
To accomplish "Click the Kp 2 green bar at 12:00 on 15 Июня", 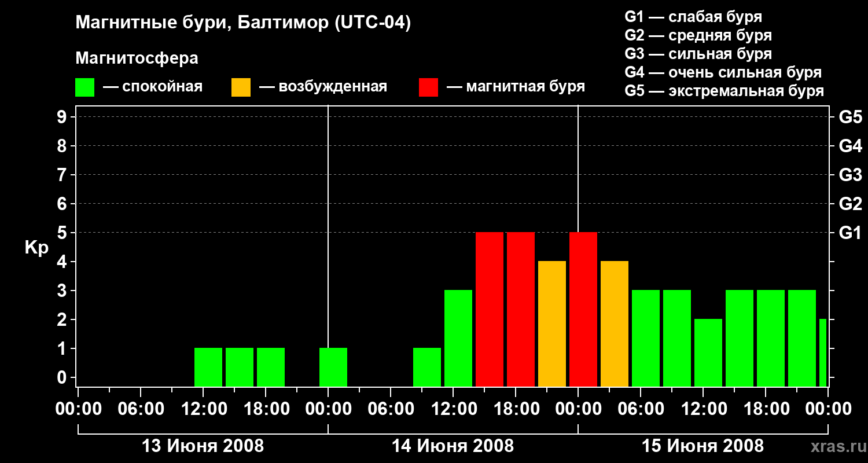I will (708, 352).
